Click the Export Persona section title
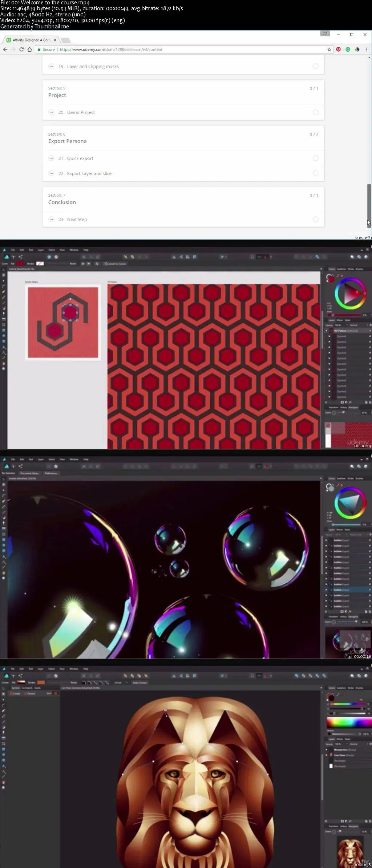 [x=68, y=141]
